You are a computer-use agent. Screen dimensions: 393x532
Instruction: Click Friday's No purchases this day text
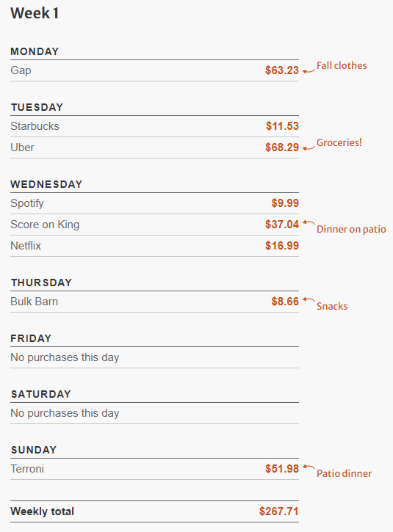click(x=65, y=357)
